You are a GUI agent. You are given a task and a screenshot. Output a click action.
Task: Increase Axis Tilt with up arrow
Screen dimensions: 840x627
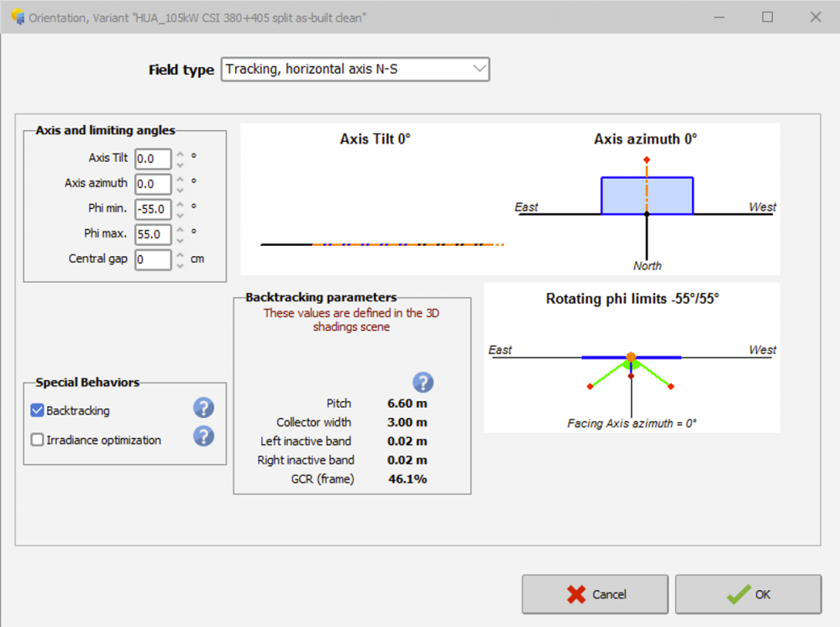(180, 154)
